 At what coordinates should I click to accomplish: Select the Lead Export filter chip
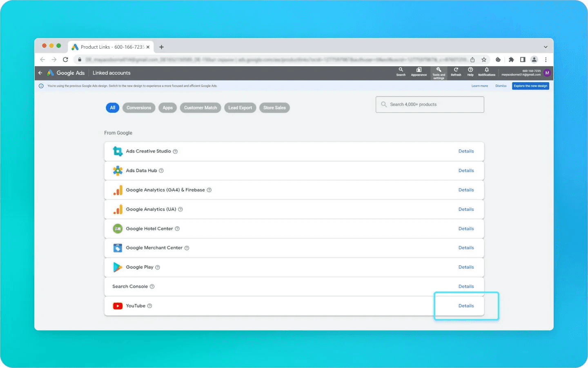[240, 108]
